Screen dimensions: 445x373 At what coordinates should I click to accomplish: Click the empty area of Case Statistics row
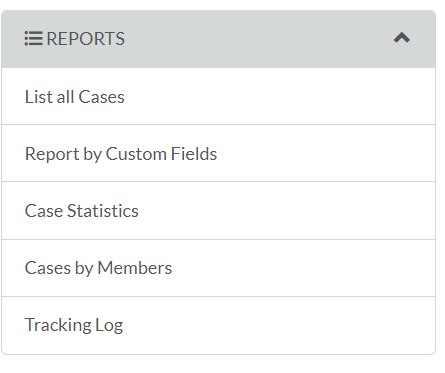point(287,211)
